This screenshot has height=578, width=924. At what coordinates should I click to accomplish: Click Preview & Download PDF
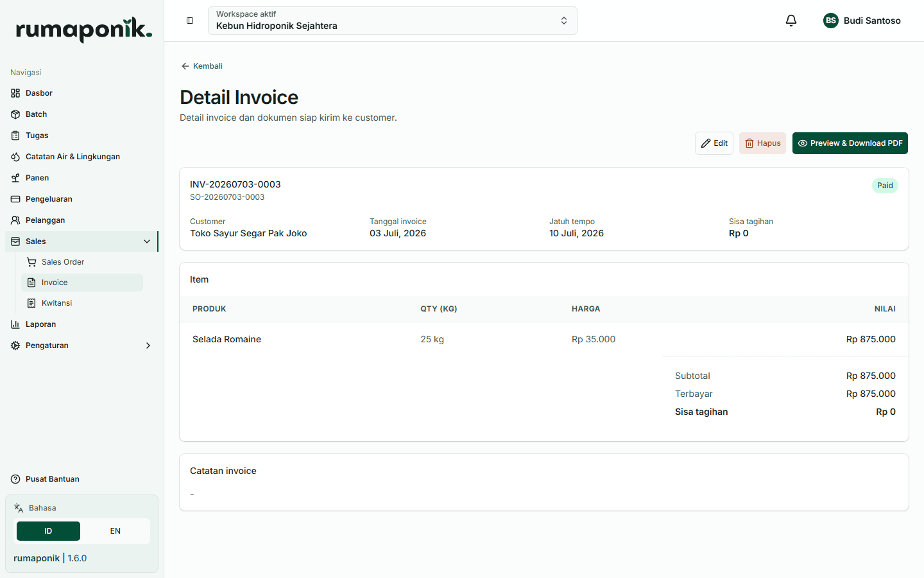pos(850,143)
